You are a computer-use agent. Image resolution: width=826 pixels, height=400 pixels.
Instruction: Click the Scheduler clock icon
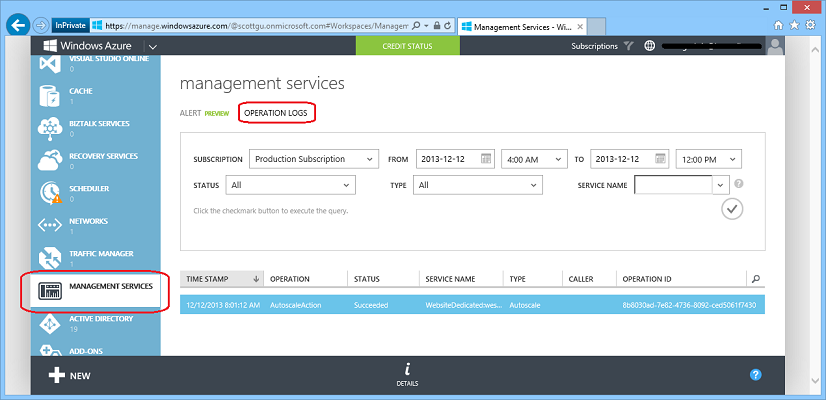click(x=52, y=192)
